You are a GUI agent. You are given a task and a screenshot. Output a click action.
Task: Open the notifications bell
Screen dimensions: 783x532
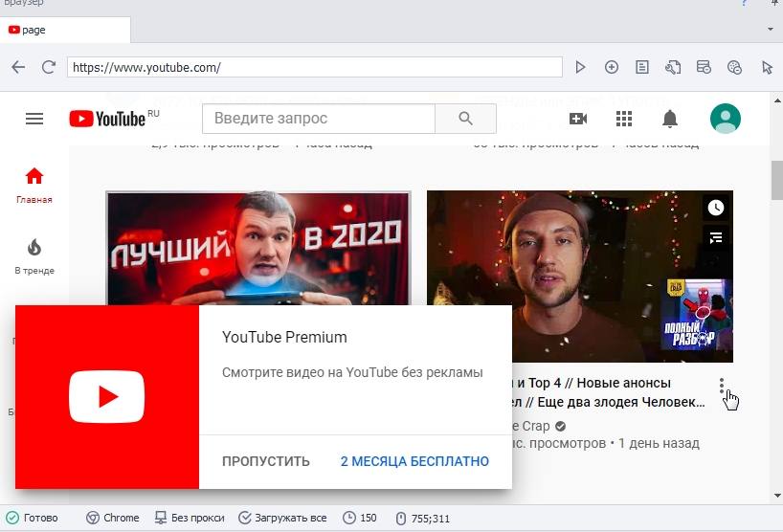click(x=670, y=119)
